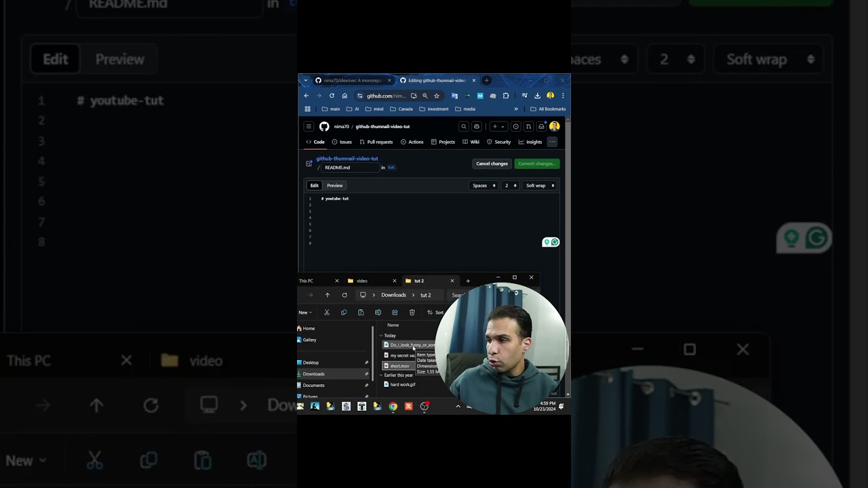The width and height of the screenshot is (868, 488).
Task: Open GitHub search magnifier button
Action: pyautogui.click(x=464, y=126)
